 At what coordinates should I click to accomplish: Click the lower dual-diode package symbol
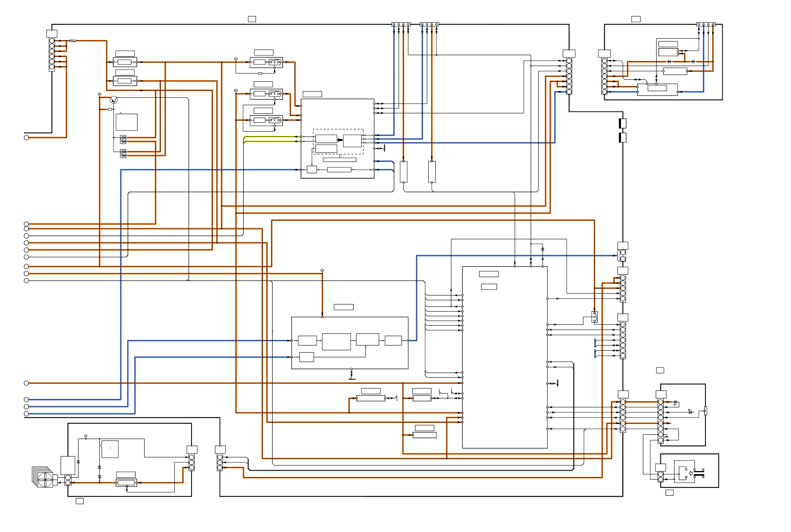[123, 153]
